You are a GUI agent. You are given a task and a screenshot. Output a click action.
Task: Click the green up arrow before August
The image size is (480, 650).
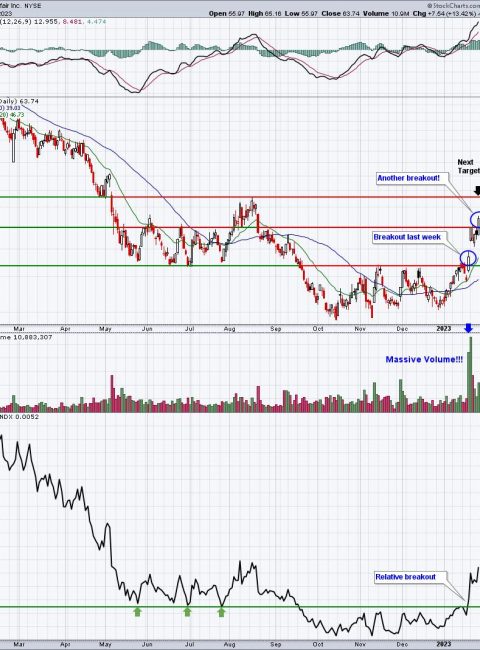coord(221,612)
